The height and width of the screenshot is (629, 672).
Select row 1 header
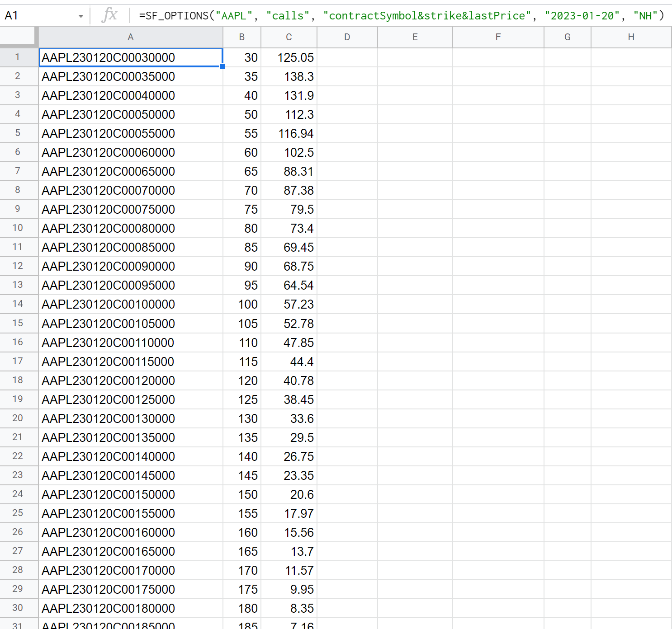click(x=18, y=57)
